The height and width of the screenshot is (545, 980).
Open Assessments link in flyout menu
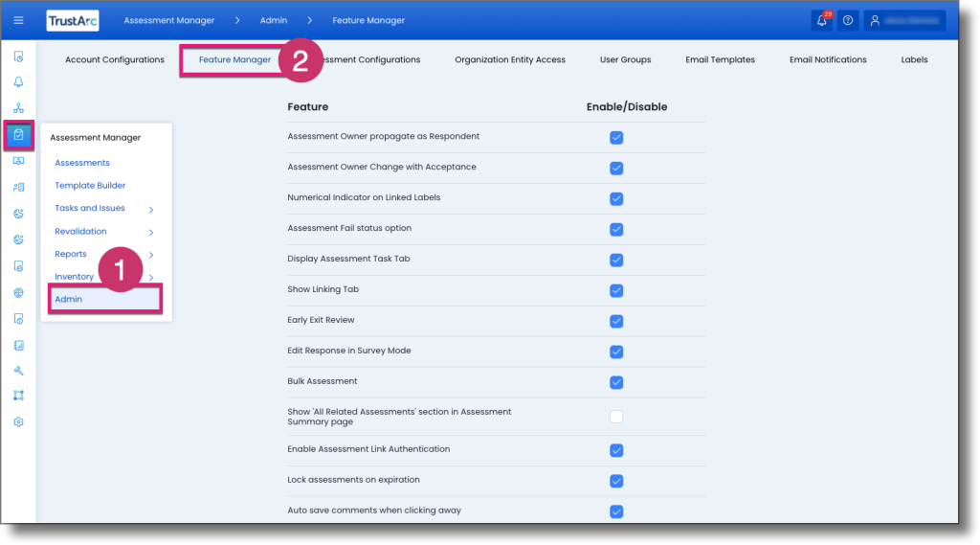(x=82, y=163)
